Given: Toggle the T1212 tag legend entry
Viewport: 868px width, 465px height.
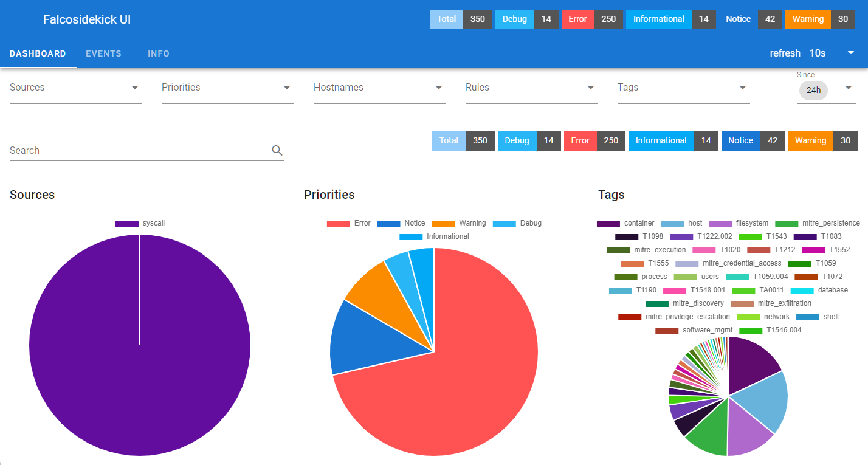Looking at the screenshot, I should (x=771, y=250).
